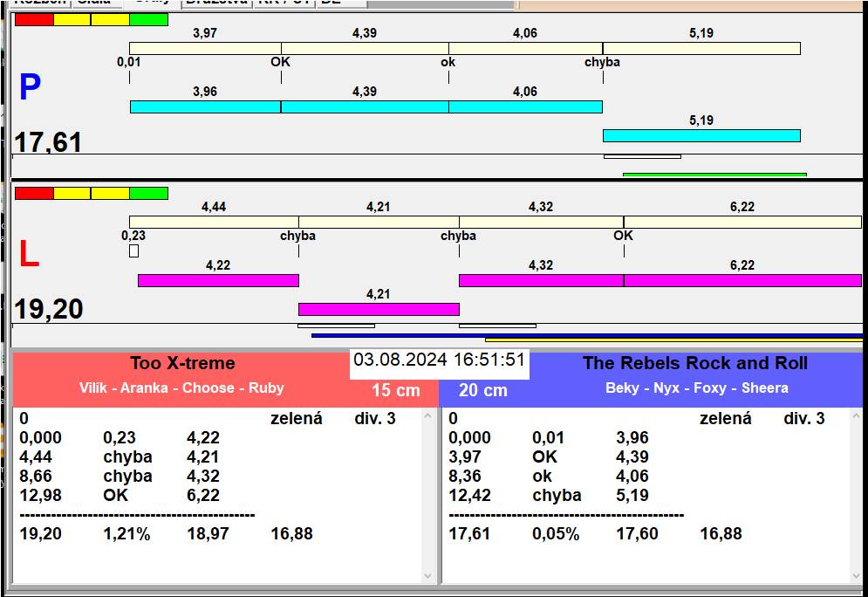Click the cream 5,19 segment in lane P
This screenshot has height=597, width=868.
click(x=701, y=49)
